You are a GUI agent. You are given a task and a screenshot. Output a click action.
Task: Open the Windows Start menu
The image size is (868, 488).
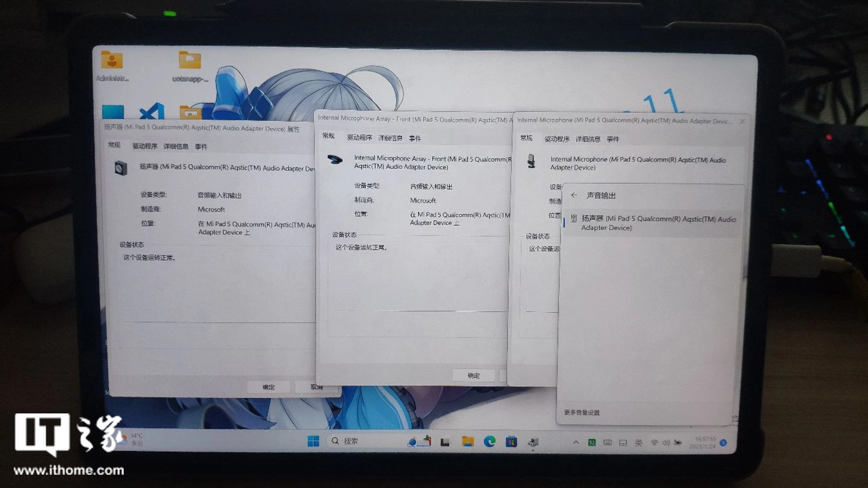313,441
